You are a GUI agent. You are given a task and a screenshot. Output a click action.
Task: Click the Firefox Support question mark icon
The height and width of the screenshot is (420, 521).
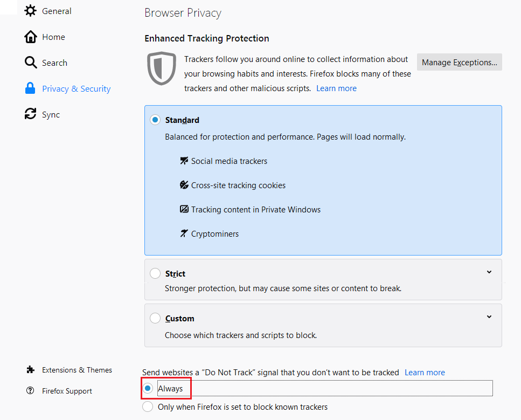(30, 390)
